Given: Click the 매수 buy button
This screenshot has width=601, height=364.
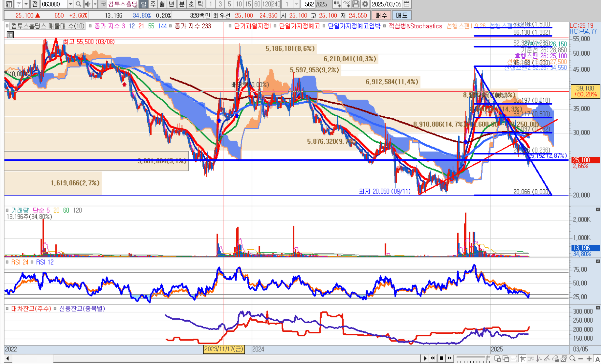Looking at the screenshot, I should pos(381,15).
